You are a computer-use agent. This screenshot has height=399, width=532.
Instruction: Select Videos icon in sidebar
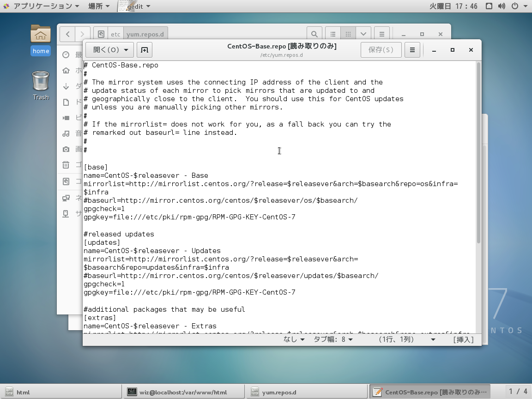click(x=66, y=118)
